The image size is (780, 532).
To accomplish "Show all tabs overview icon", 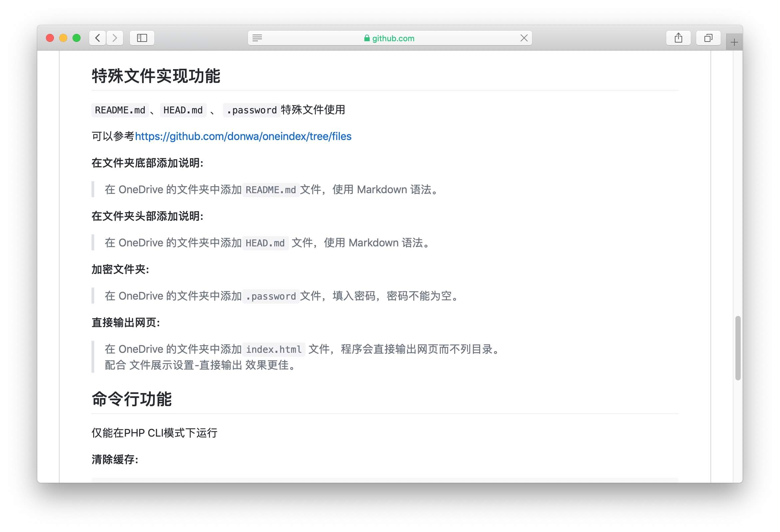I will (x=708, y=38).
